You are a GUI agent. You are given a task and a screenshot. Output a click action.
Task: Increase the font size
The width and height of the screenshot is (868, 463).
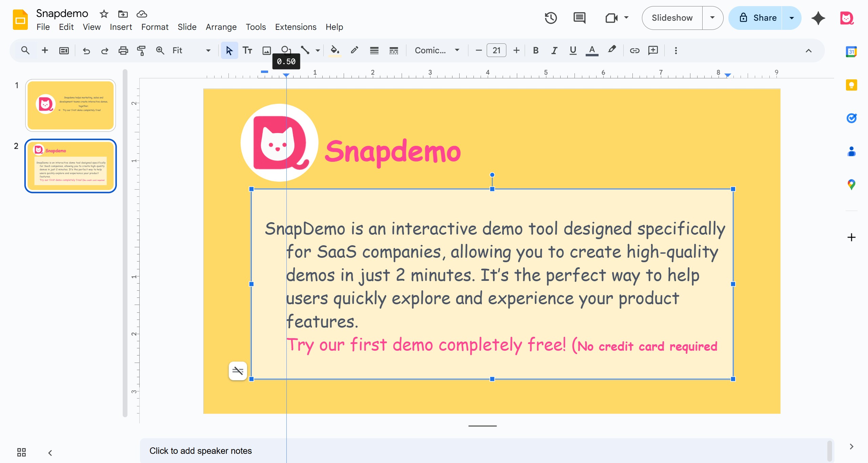tap(516, 51)
